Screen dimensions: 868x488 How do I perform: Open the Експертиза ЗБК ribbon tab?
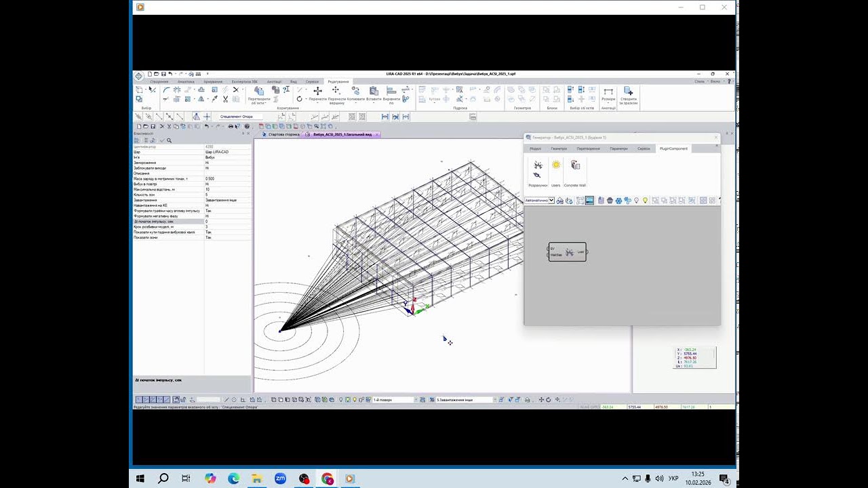(x=244, y=81)
